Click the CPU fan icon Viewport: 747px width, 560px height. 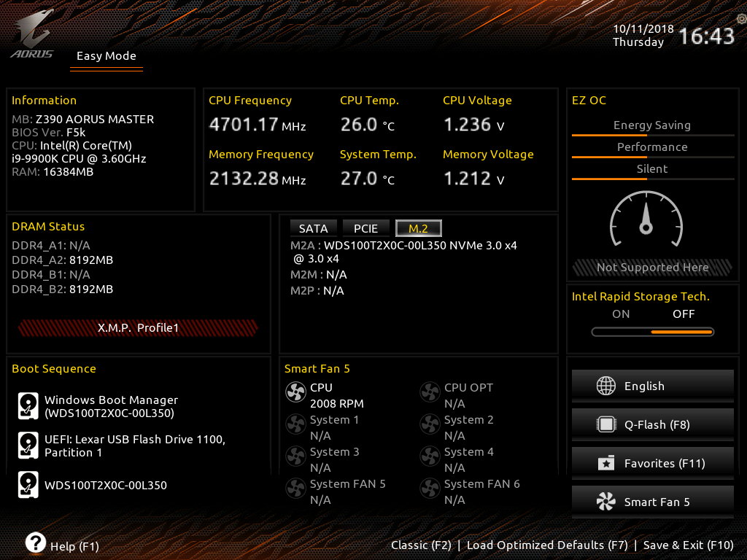point(295,392)
